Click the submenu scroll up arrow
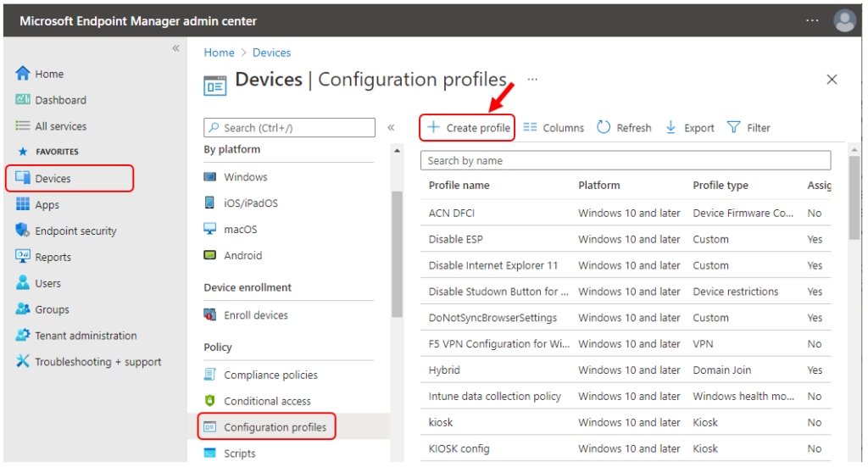The image size is (868, 467). coord(397,151)
